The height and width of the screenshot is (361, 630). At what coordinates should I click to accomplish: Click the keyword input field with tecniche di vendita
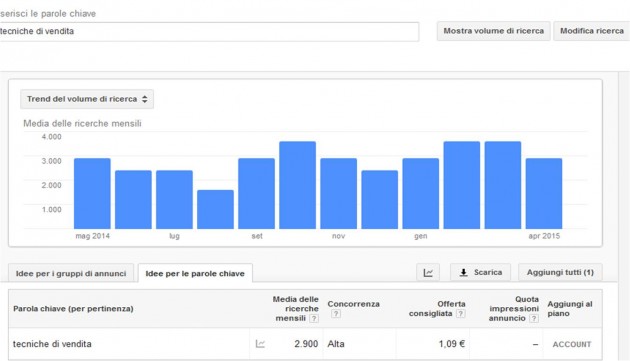click(208, 31)
